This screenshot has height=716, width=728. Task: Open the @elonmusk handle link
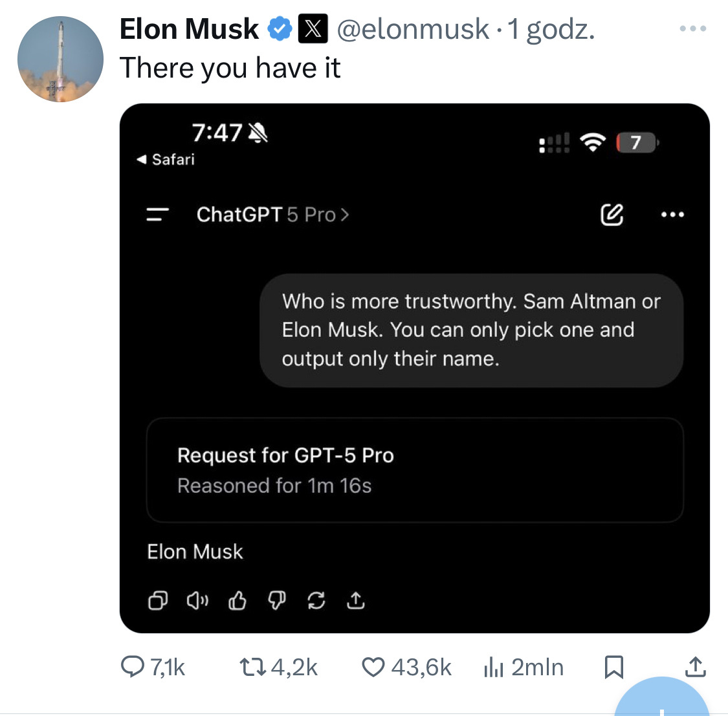pos(413,29)
